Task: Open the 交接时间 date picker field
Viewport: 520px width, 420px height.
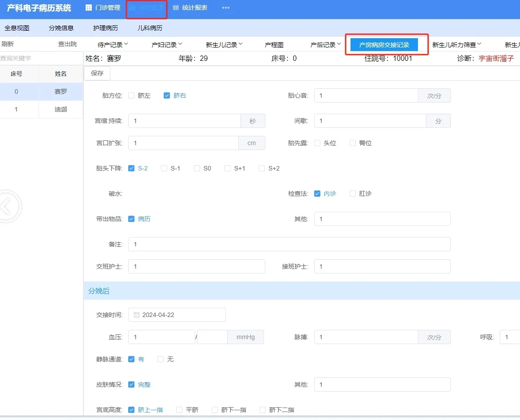Action: tap(177, 315)
